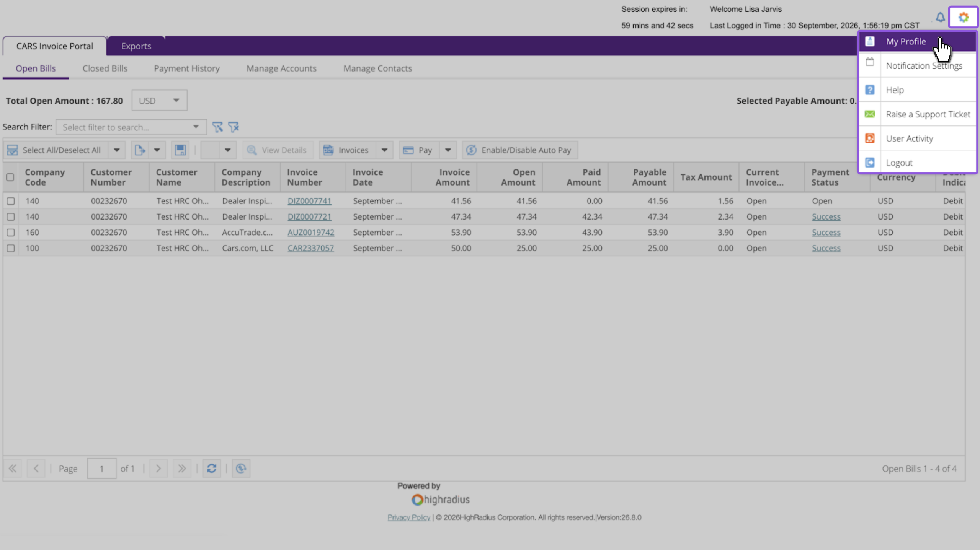Image resolution: width=980 pixels, height=550 pixels.
Task: Open the notifications bell icon
Action: click(x=940, y=17)
